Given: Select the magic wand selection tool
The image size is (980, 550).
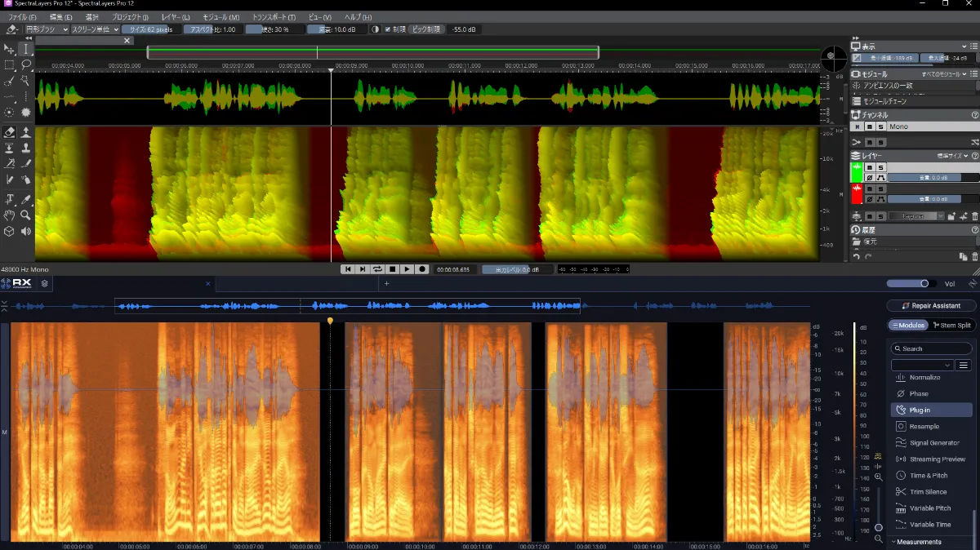Looking at the screenshot, I should point(25,80).
